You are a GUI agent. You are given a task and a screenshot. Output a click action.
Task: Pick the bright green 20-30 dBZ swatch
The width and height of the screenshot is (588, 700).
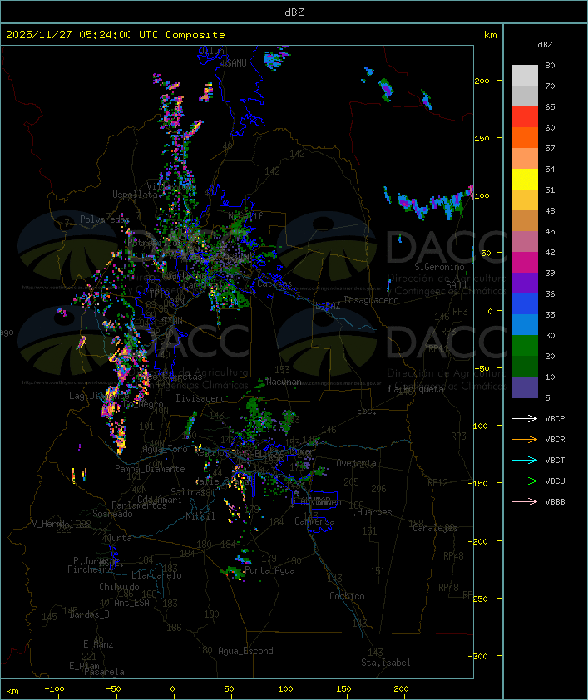(525, 346)
